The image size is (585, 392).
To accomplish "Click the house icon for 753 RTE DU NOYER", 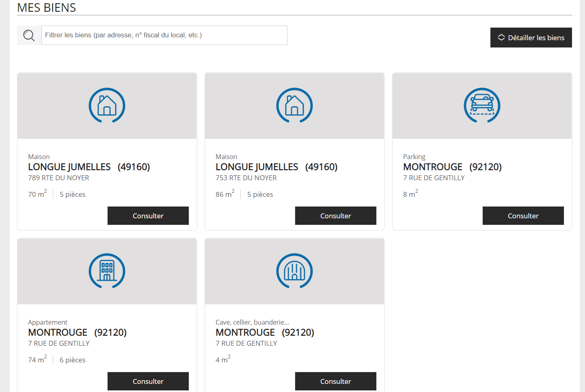I will click(295, 106).
